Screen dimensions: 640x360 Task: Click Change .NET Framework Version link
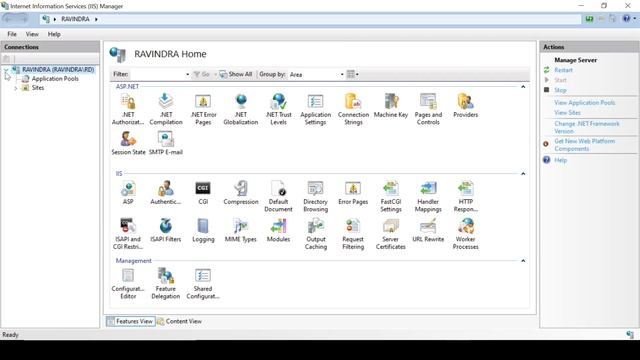pyautogui.click(x=587, y=127)
